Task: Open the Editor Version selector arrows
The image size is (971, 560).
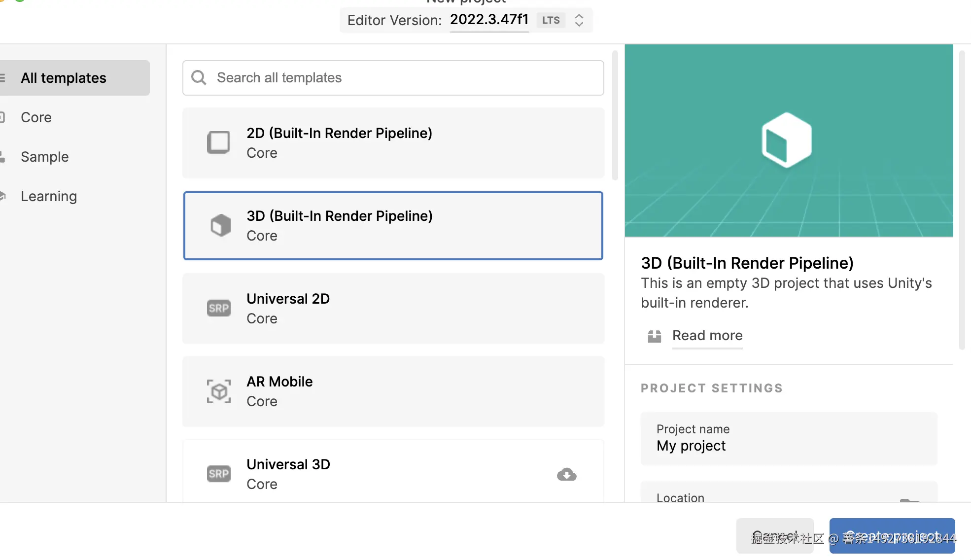Action: coord(579,20)
